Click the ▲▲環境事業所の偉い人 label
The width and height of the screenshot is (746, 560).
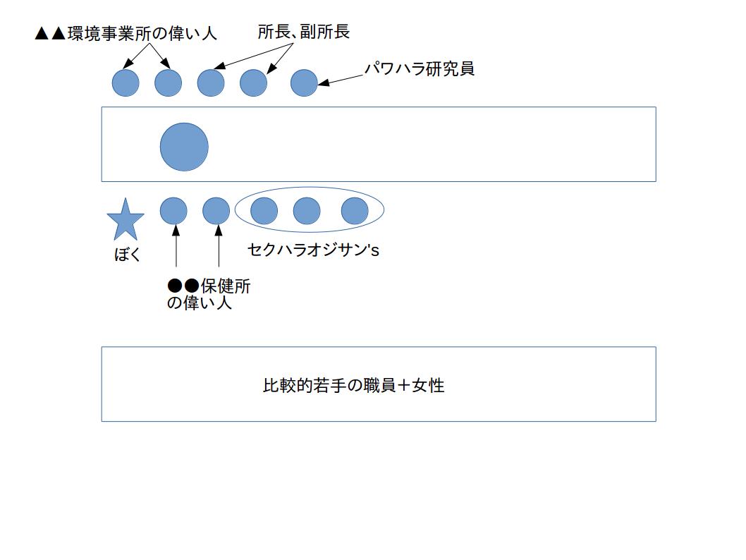(x=126, y=34)
